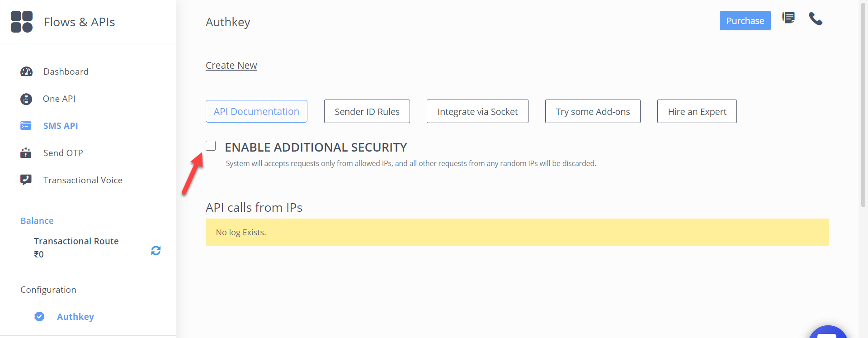
Task: Open Send OTP icon in sidebar
Action: point(26,153)
